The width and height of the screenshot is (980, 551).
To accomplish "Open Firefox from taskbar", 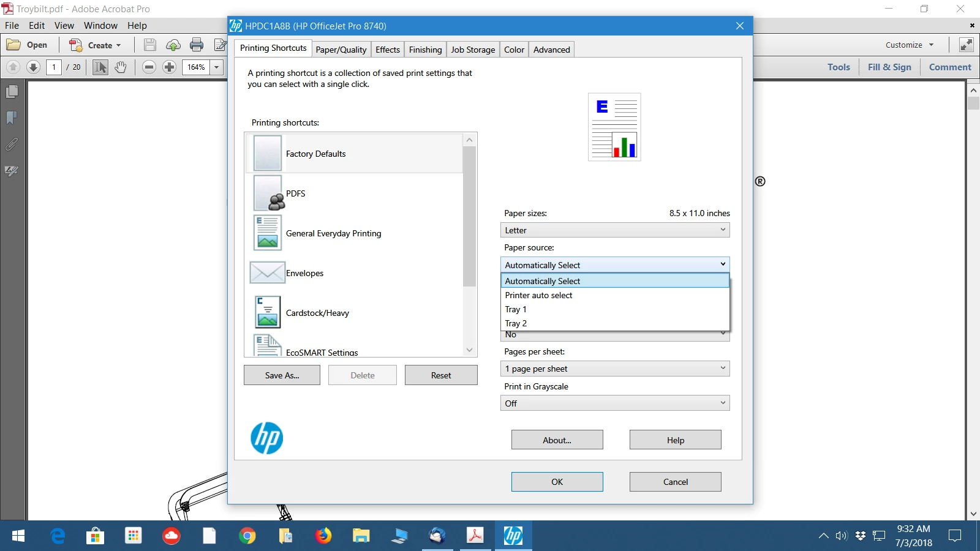I will 323,536.
